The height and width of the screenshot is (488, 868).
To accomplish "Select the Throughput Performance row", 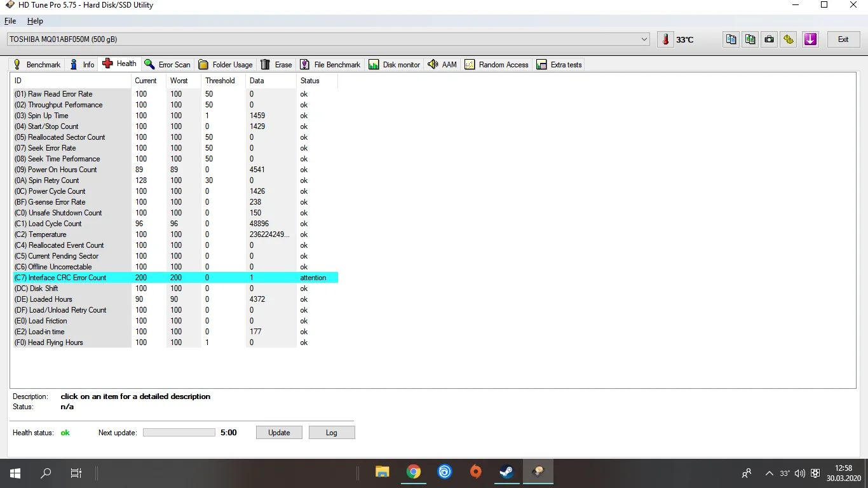I will click(x=175, y=105).
